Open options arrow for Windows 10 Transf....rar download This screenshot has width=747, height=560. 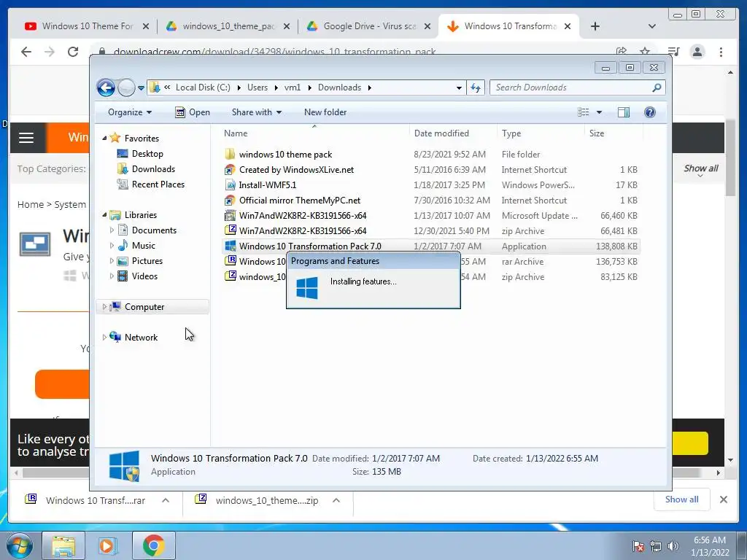click(166, 500)
